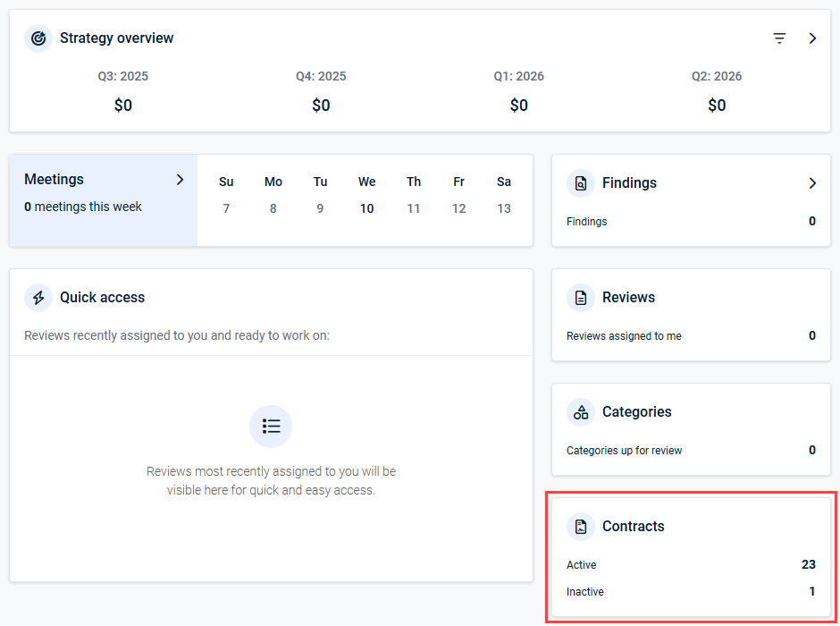Click the Contracts file icon
Viewport: 840px width, 626px height.
(581, 527)
